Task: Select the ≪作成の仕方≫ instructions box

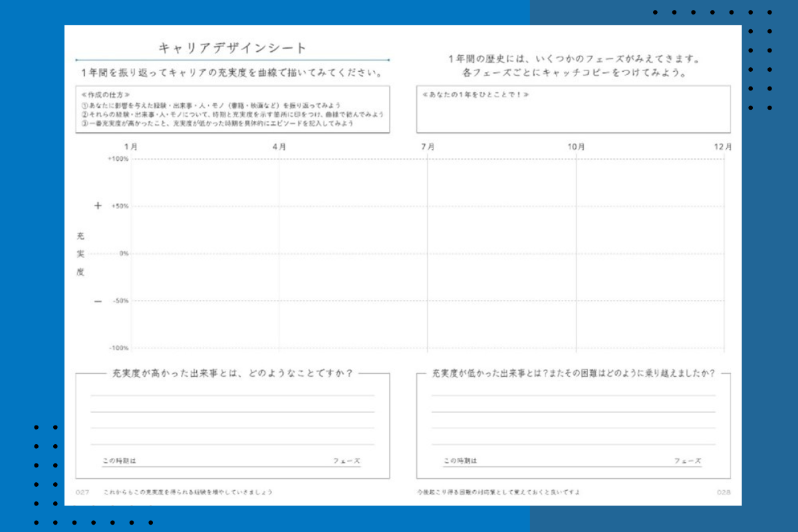Action: point(232,110)
